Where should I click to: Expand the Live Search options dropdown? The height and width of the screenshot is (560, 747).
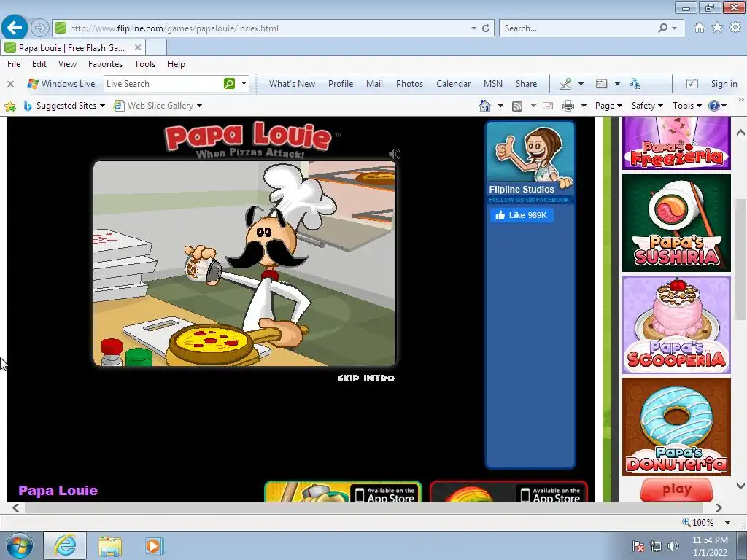point(244,83)
